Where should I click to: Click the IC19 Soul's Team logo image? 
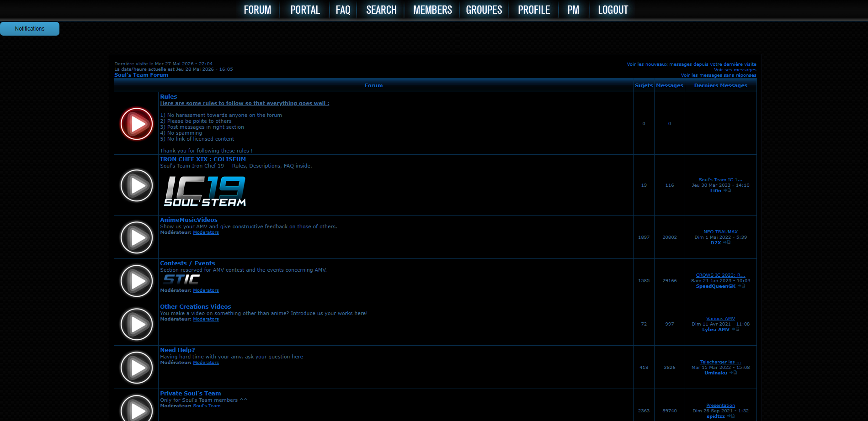[205, 191]
